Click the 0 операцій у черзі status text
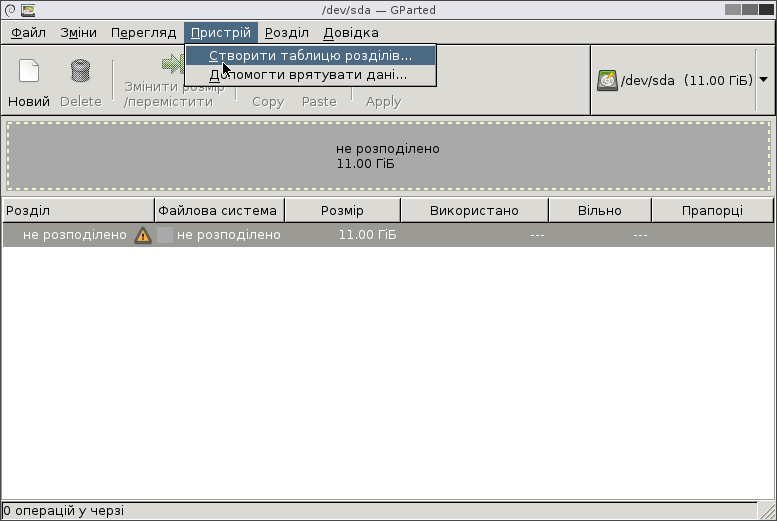This screenshot has width=777, height=521. 63,511
